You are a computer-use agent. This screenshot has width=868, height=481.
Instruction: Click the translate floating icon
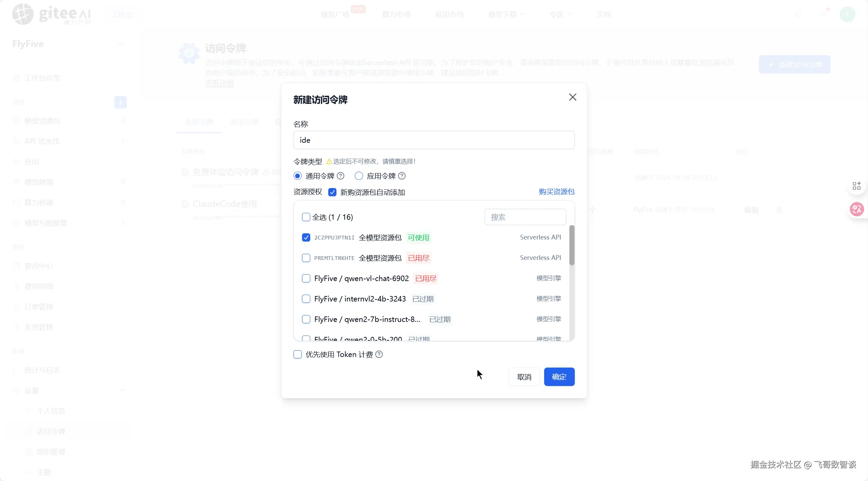pos(856,209)
